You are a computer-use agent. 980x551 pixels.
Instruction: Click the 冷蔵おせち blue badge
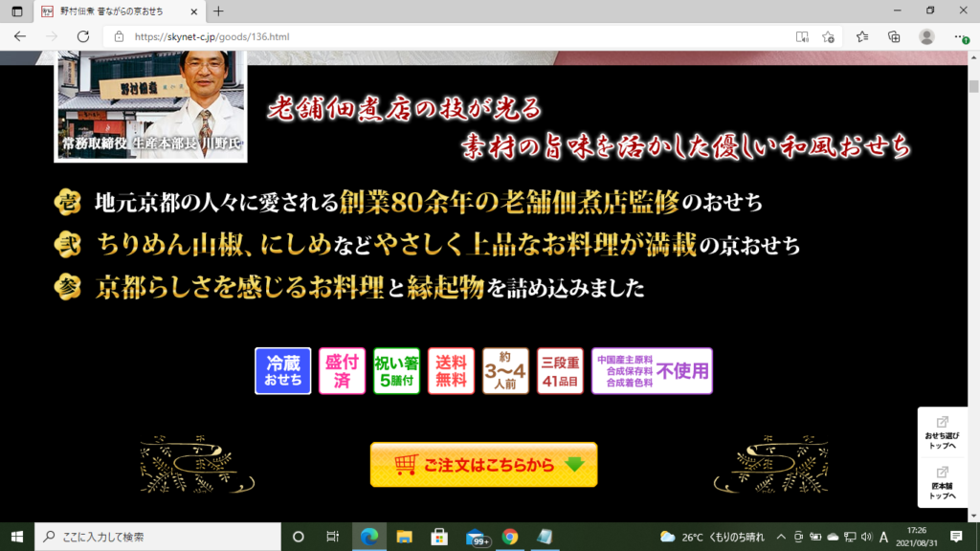pyautogui.click(x=282, y=371)
